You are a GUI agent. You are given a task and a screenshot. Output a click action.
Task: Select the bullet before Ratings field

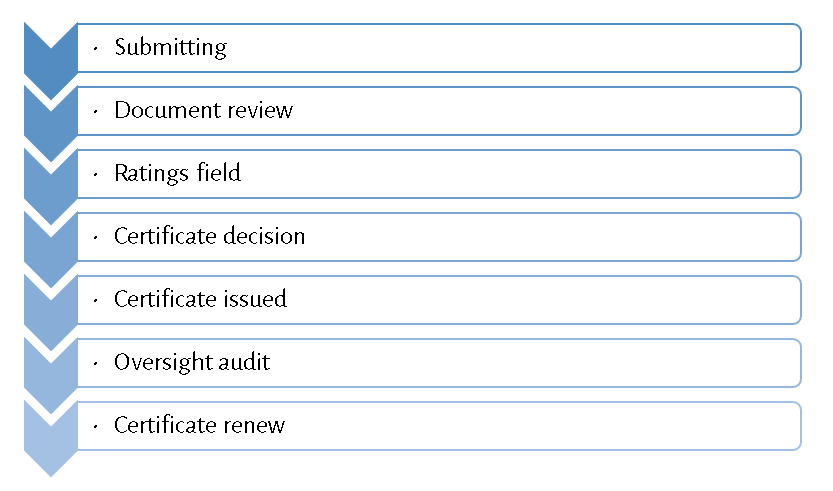tap(94, 174)
